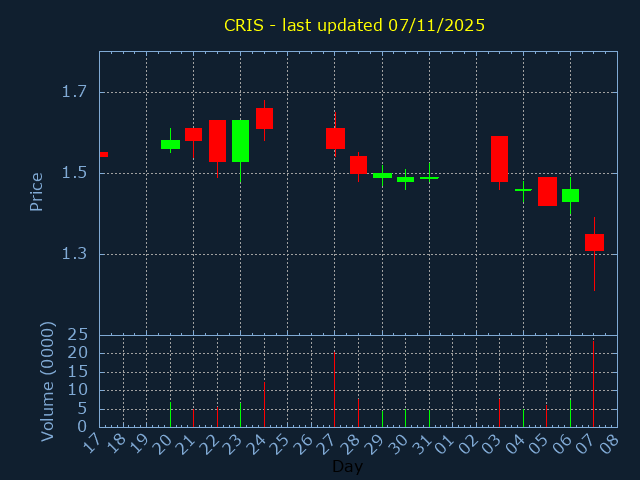Image resolution: width=640 pixels, height=480 pixels.
Task: Click the green candlestick on day 20
Action: click(x=170, y=144)
